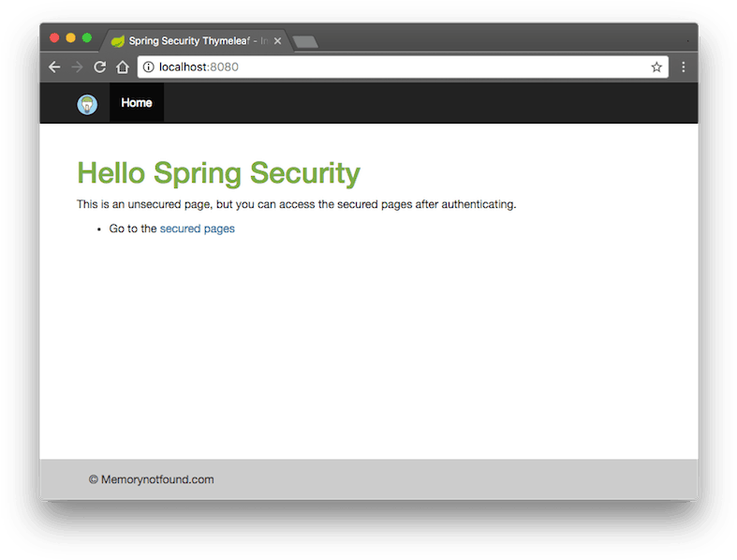
Task: Click the forward navigation arrow
Action: 77,67
